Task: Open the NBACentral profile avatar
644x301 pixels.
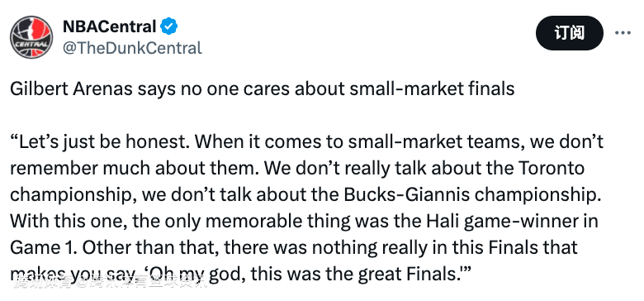Action: tap(31, 37)
